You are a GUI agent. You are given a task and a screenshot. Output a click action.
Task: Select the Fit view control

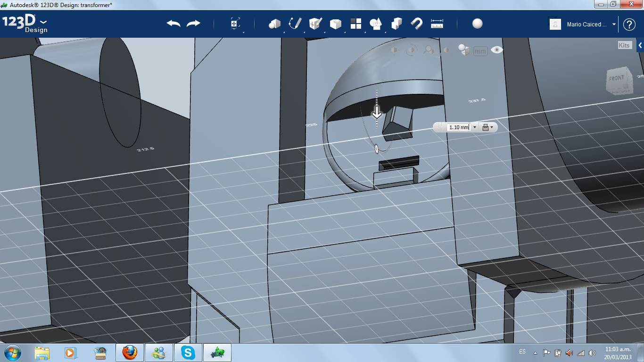[446, 50]
